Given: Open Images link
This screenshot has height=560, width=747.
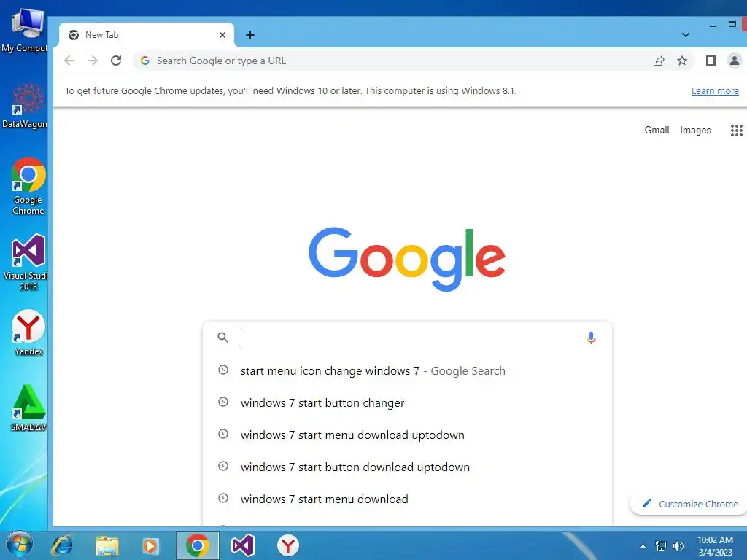Looking at the screenshot, I should [x=695, y=130].
